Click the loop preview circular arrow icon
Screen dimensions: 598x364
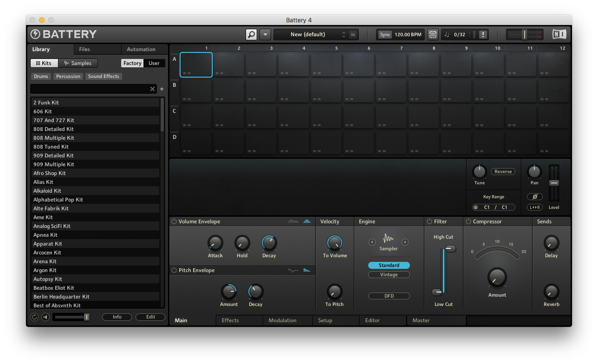[x=34, y=317]
